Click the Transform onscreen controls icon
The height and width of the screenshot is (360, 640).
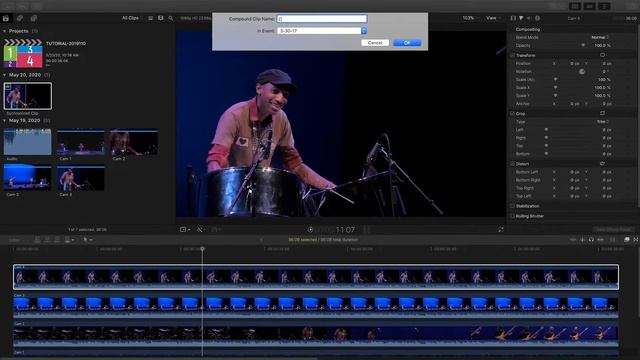click(x=602, y=55)
